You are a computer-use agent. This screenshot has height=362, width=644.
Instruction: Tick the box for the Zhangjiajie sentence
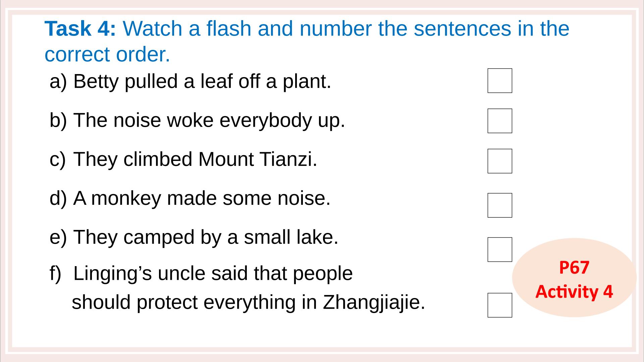500,305
